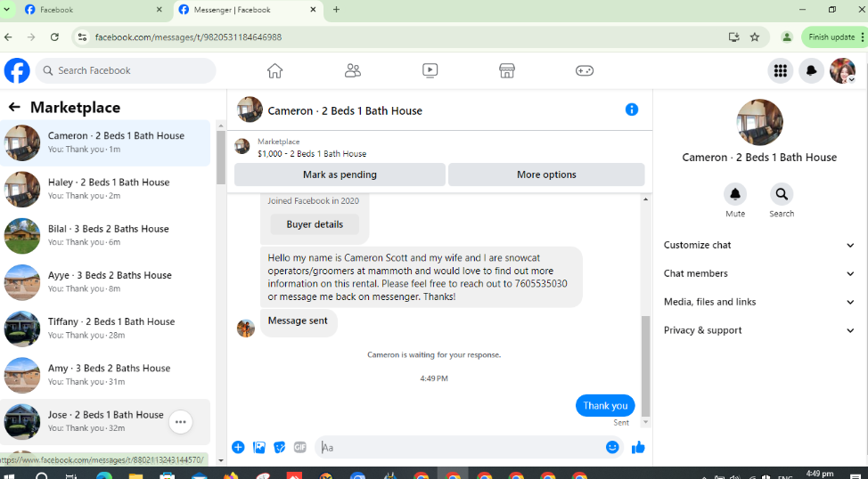Open the Friends icon in top navigation

click(353, 71)
